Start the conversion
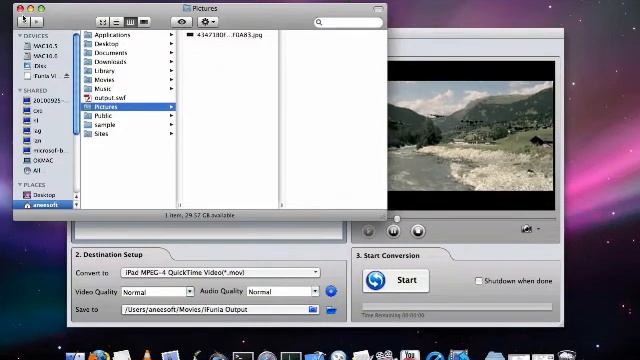This screenshot has width=640, height=360. [396, 280]
